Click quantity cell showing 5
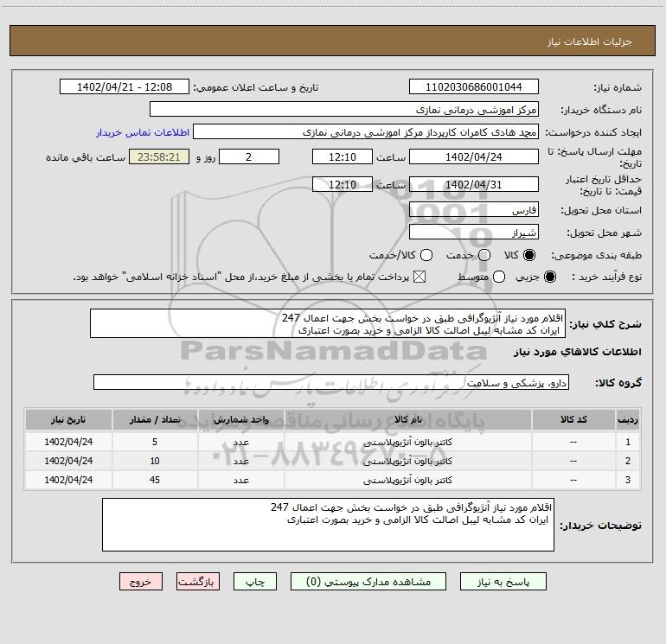666x644 pixels. click(155, 442)
